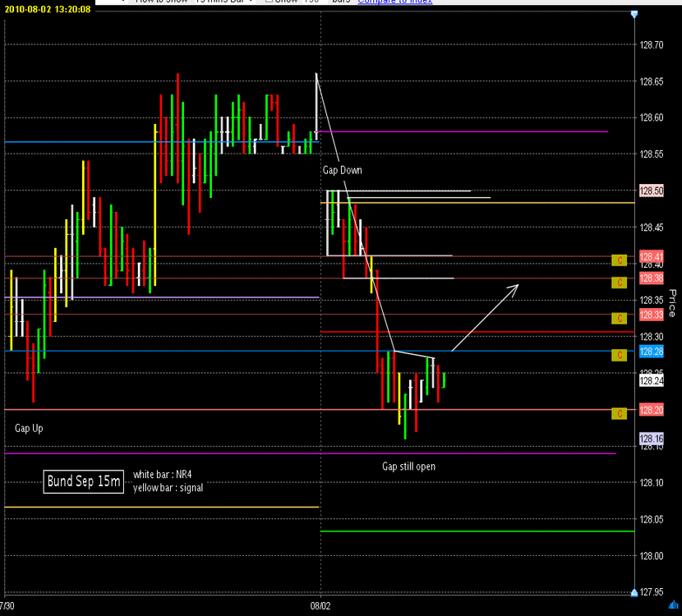Click the 08/02 date label

point(320,606)
